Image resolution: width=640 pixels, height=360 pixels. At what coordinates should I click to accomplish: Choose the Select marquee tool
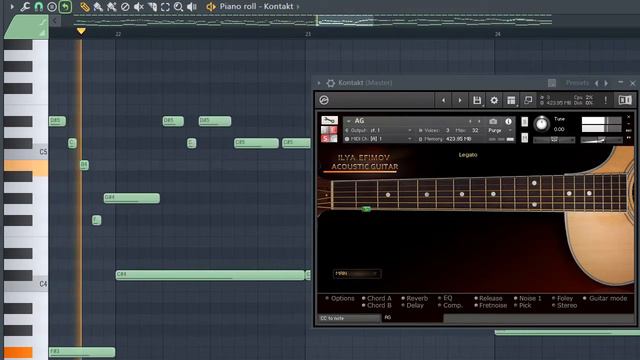click(165, 7)
